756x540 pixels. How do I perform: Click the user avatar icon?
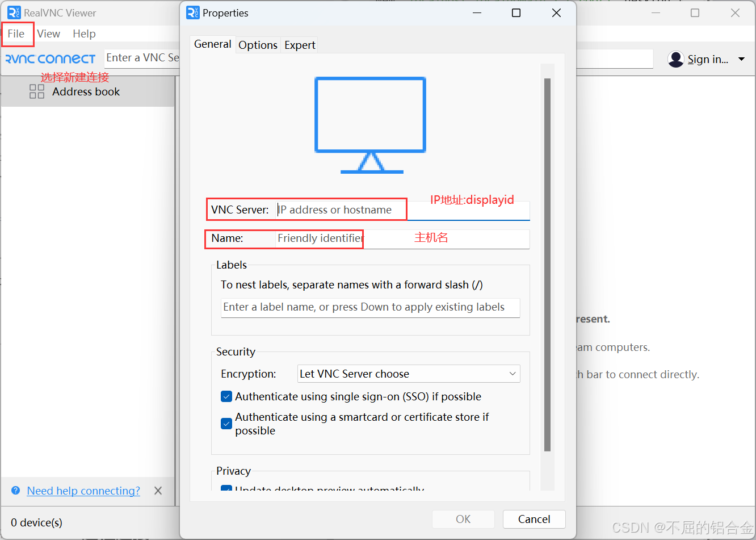coord(676,59)
